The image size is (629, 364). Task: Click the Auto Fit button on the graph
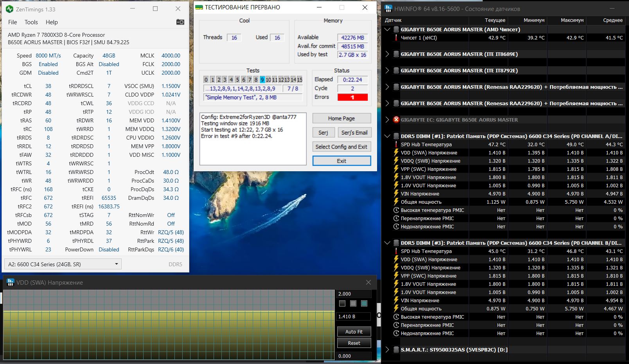click(x=354, y=332)
